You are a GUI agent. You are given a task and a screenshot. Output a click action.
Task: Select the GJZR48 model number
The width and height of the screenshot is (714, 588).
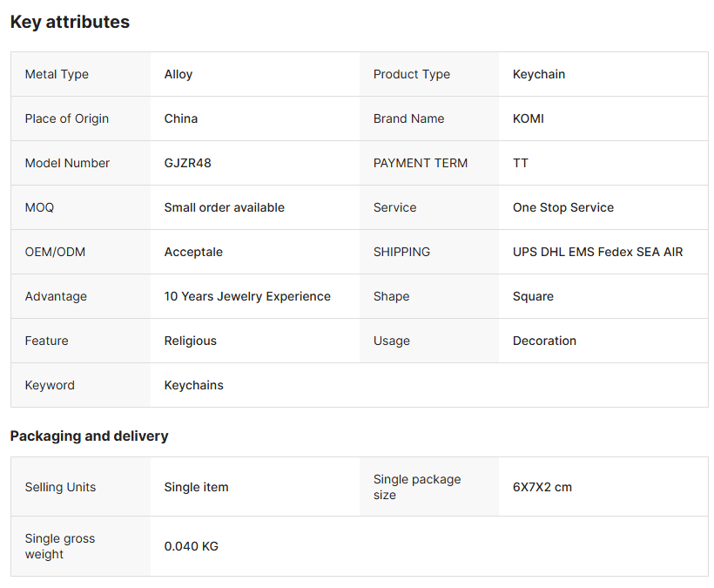[187, 163]
